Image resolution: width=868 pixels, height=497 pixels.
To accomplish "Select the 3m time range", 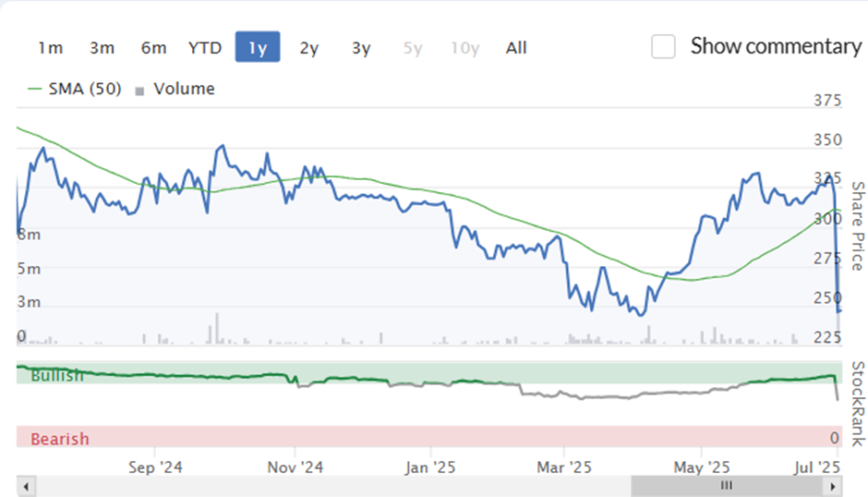I will [102, 48].
